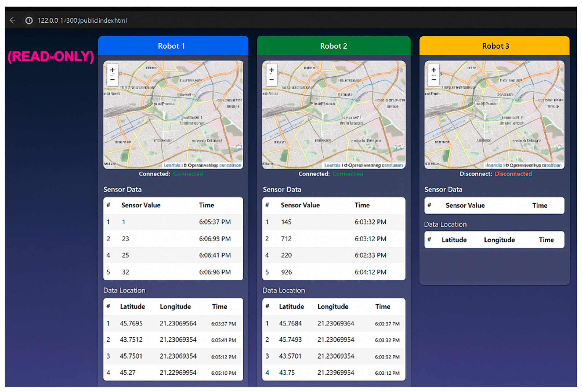This screenshot has width=582, height=392.
Task: Click the site info icon in address bar
Action: (29, 21)
